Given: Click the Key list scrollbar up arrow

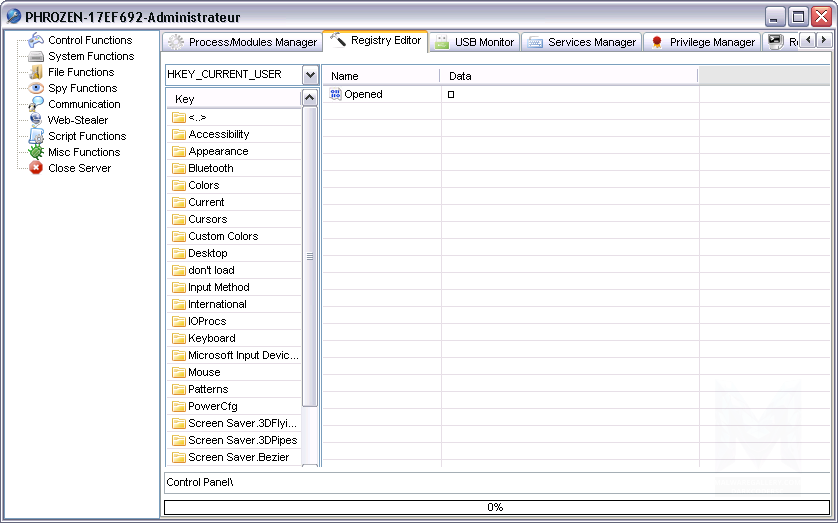Looking at the screenshot, I should (309, 98).
